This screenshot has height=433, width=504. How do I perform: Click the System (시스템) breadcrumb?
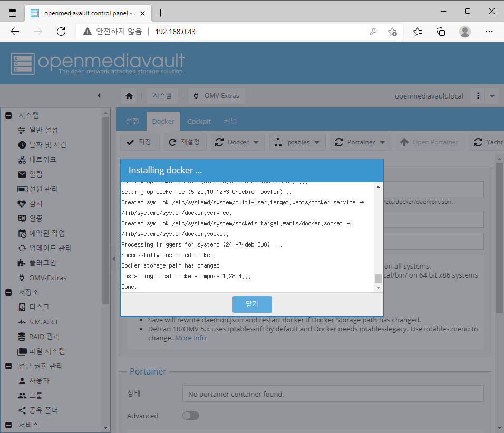pos(162,96)
